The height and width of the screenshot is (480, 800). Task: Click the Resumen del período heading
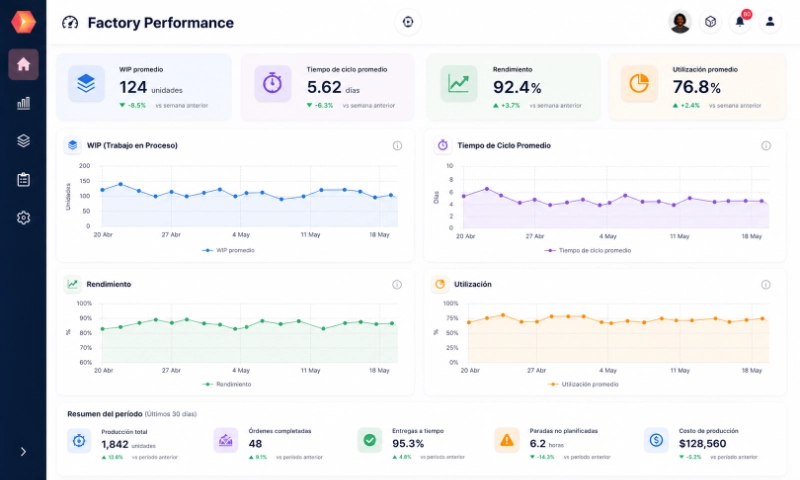tap(105, 414)
